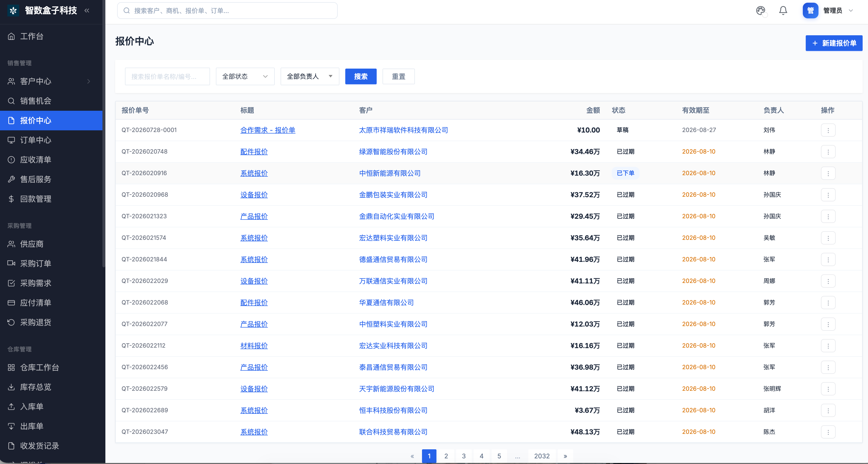Open row actions for QT-2026020968
This screenshot has height=464, width=868.
(x=828, y=195)
